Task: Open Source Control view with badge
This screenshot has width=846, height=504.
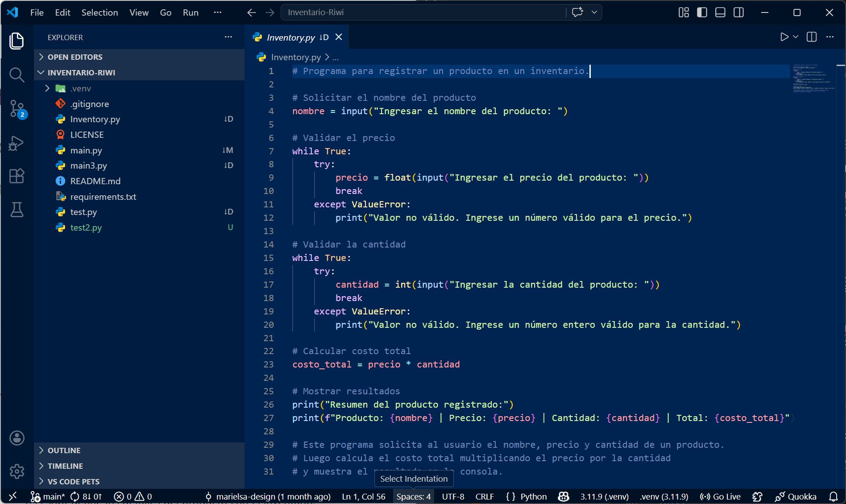Action: click(x=17, y=108)
